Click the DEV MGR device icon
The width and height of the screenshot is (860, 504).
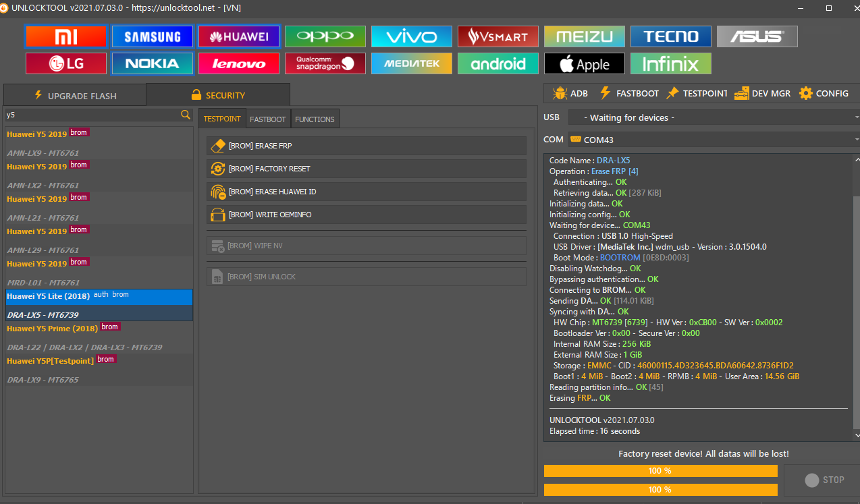[x=742, y=93]
